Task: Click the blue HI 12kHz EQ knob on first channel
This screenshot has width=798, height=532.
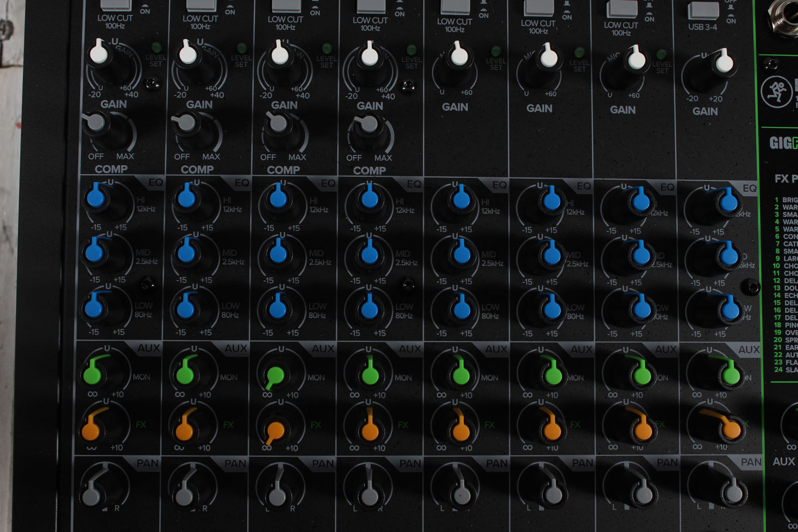Action: click(96, 197)
